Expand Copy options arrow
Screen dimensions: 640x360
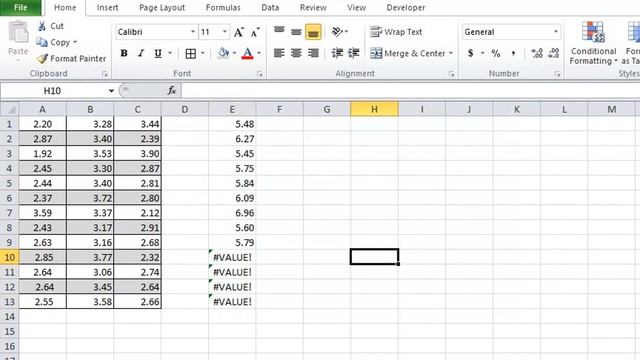tap(75, 42)
